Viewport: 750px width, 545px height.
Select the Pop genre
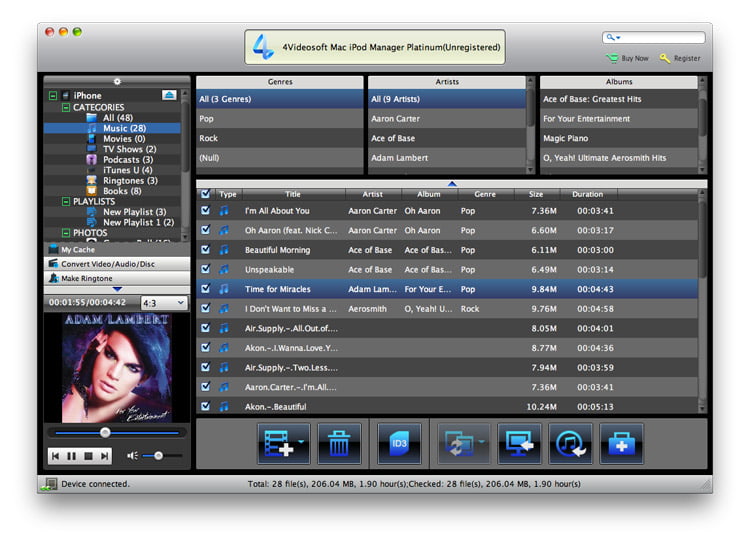coord(280,119)
